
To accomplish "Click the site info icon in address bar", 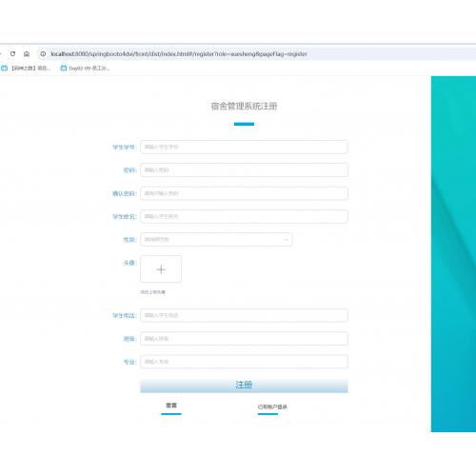I will [43, 54].
